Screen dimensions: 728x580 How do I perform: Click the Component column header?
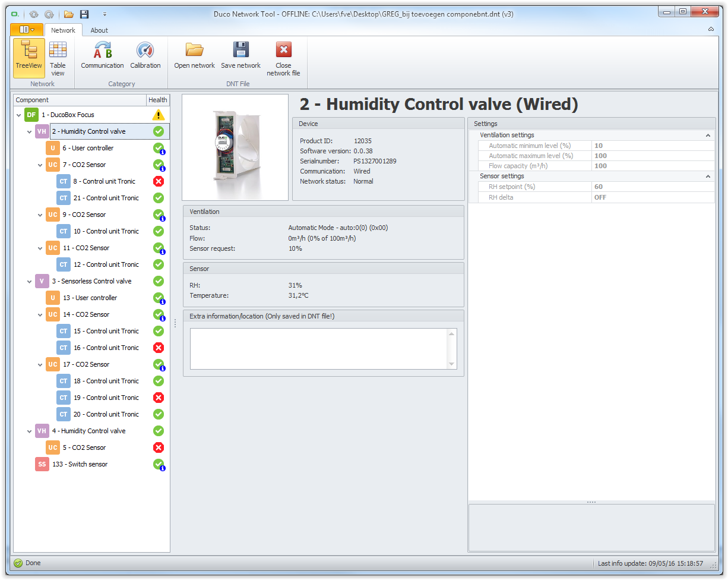coord(80,100)
